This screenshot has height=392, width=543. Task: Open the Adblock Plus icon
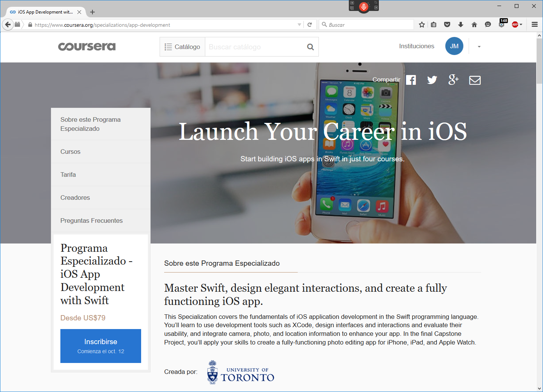pos(515,24)
